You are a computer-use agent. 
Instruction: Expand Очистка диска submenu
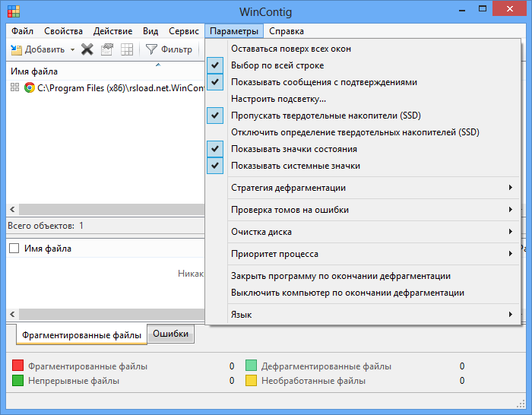pos(363,232)
